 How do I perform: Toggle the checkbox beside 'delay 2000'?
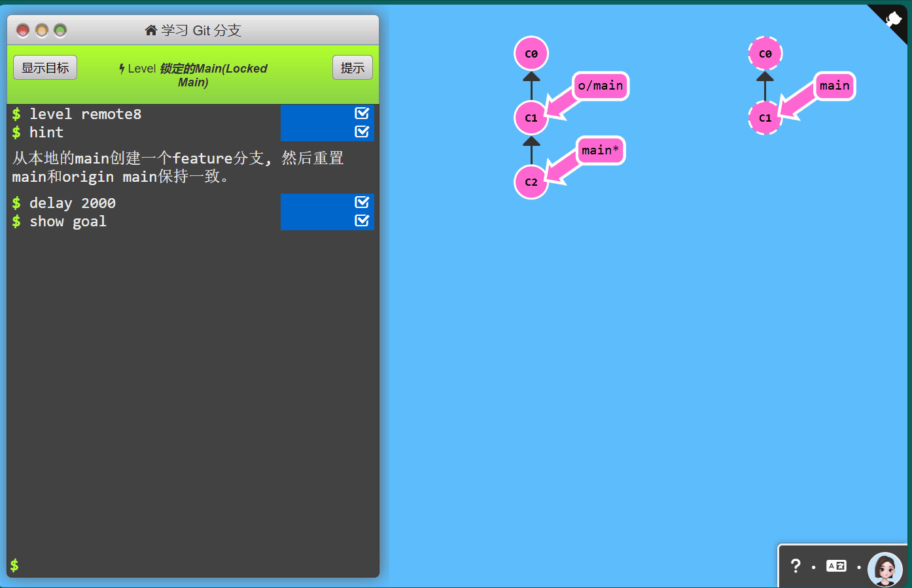[x=362, y=202]
